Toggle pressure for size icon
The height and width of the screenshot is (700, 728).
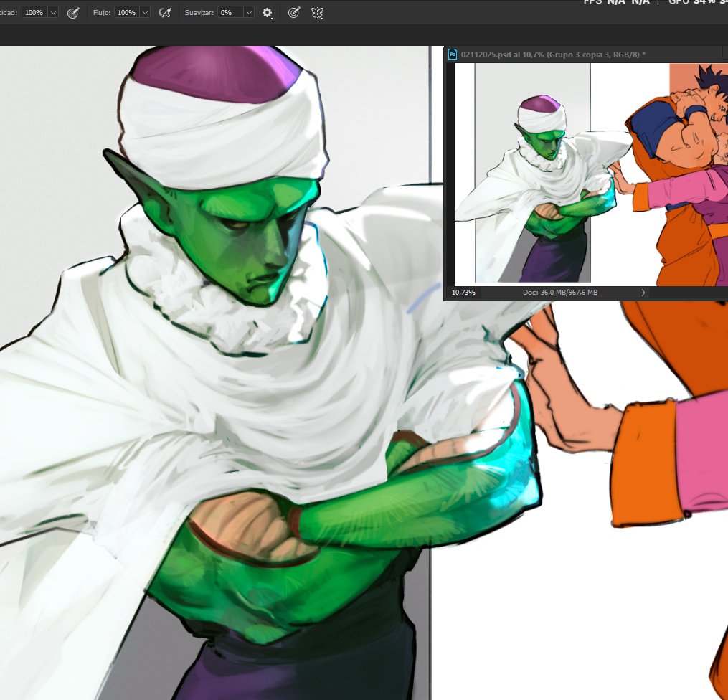point(293,13)
